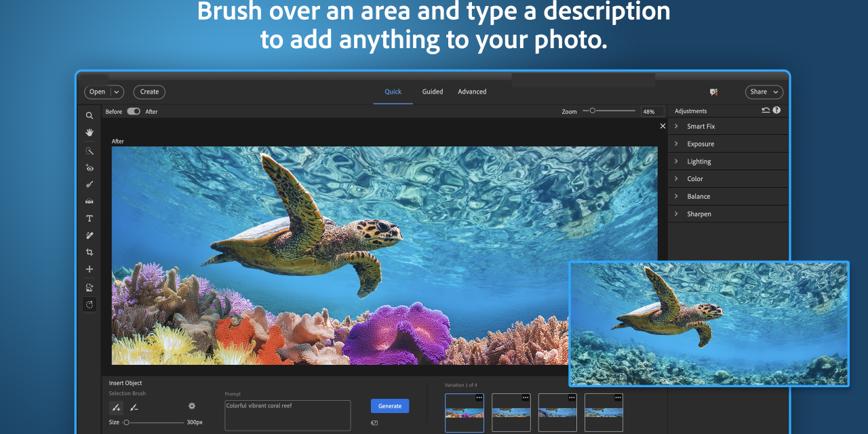
Task: Expand the Lighting adjustment
Action: 728,161
